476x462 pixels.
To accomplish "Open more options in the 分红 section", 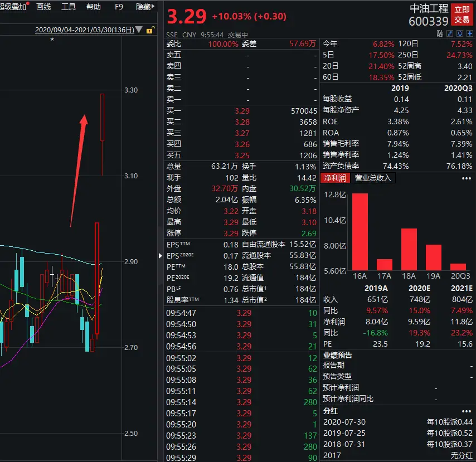I will (467, 411).
